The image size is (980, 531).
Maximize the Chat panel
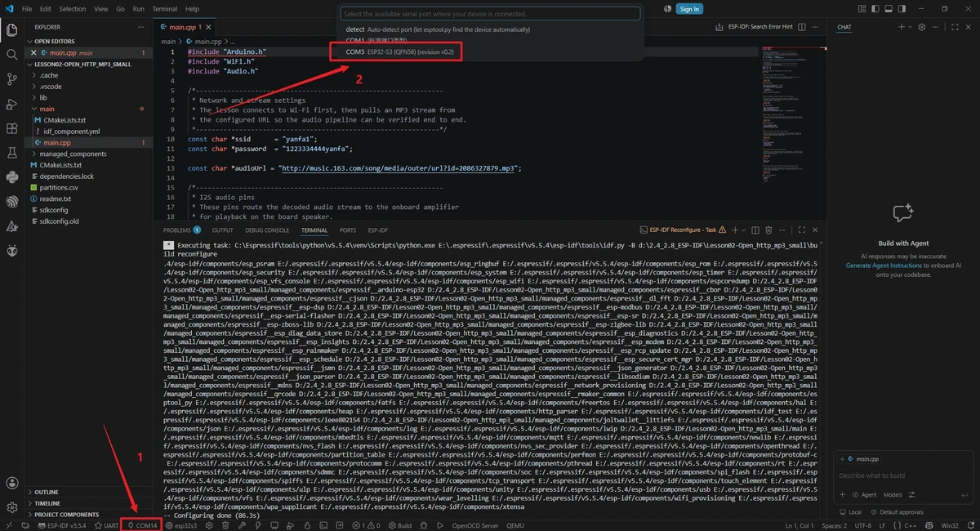click(955, 27)
